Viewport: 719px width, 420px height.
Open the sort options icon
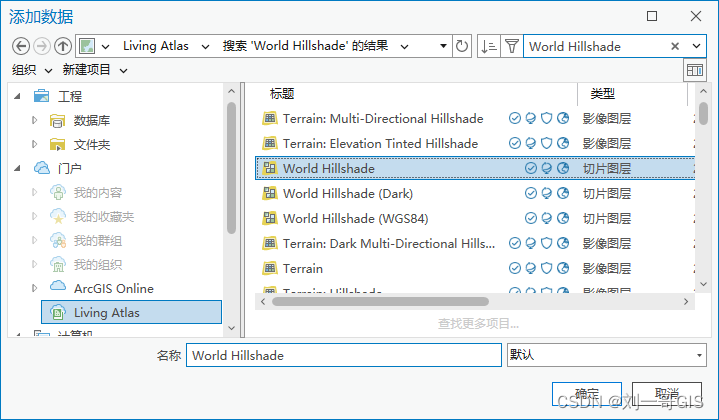point(488,46)
